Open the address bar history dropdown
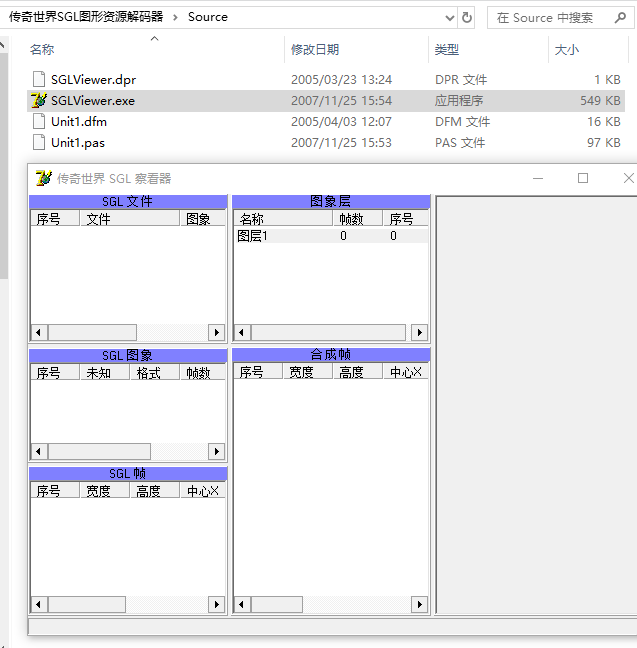The image size is (637, 648). [x=445, y=17]
